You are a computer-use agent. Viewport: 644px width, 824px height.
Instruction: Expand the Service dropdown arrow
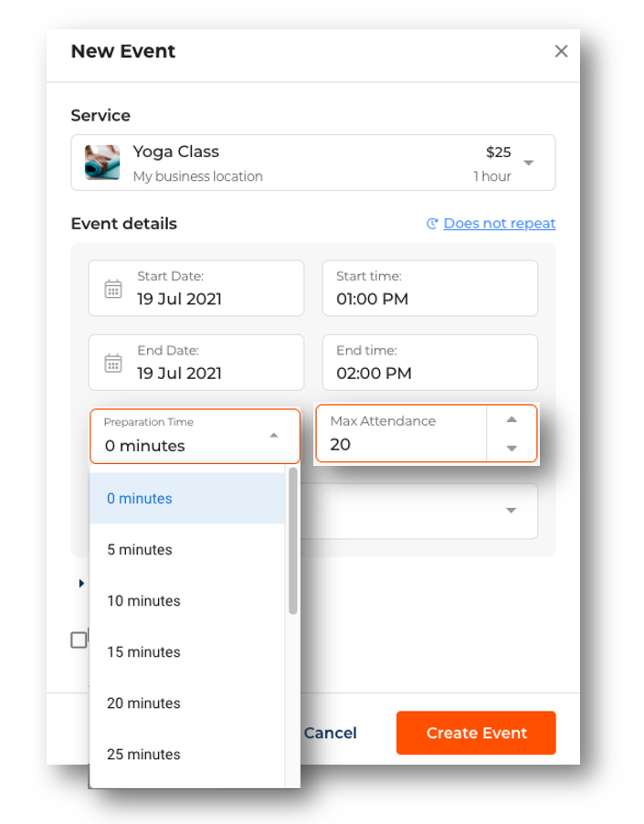(x=529, y=164)
